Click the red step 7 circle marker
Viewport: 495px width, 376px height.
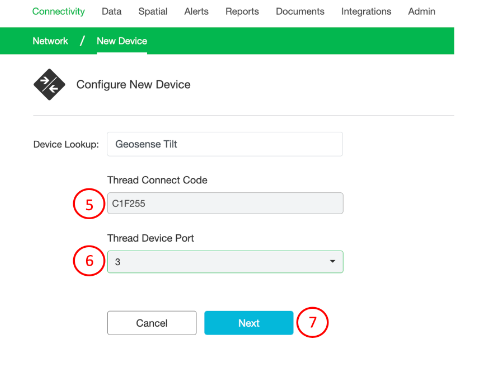click(312, 322)
